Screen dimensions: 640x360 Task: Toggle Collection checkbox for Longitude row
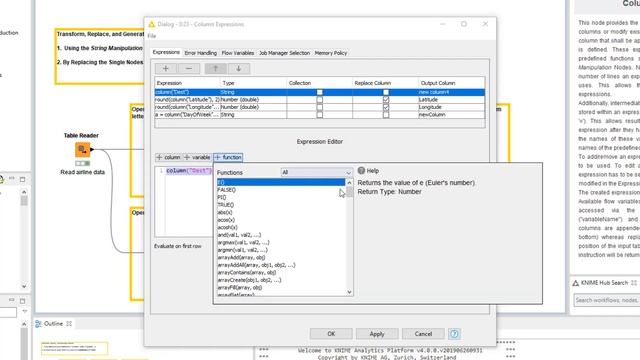pos(320,107)
